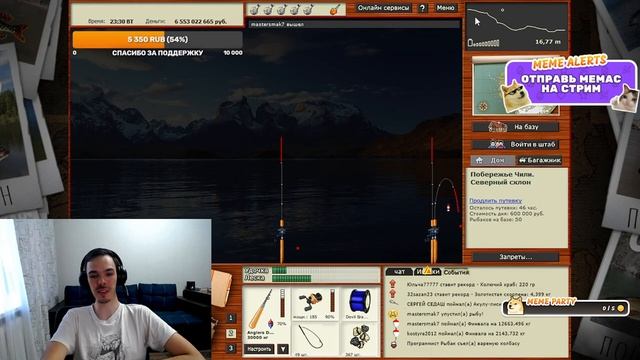The height and width of the screenshot is (360, 640).
Task: Select the orange landing net icon
Action: [335, 9]
